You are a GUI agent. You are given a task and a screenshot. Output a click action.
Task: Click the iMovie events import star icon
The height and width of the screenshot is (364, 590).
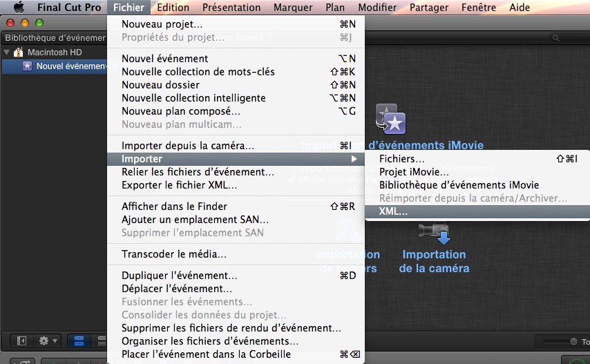pos(391,119)
